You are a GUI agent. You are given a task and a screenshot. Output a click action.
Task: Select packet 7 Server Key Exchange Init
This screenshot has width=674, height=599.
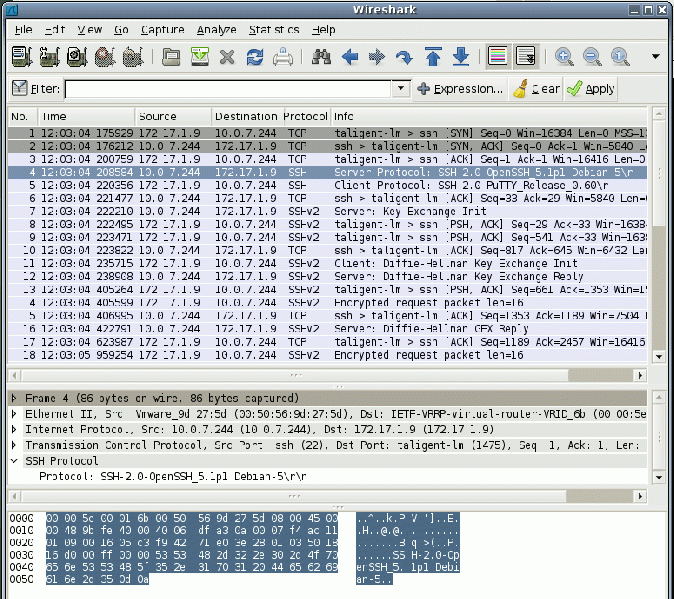[328, 211]
